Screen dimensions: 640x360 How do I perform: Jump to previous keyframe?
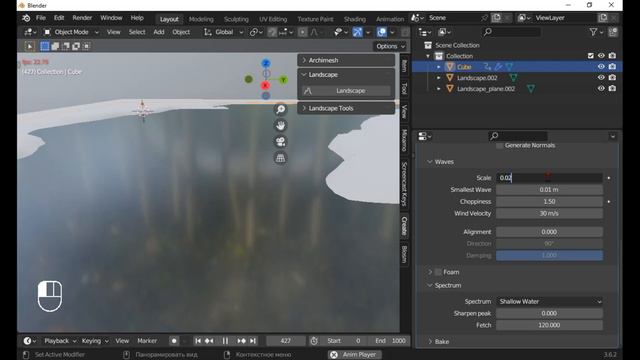pos(209,341)
